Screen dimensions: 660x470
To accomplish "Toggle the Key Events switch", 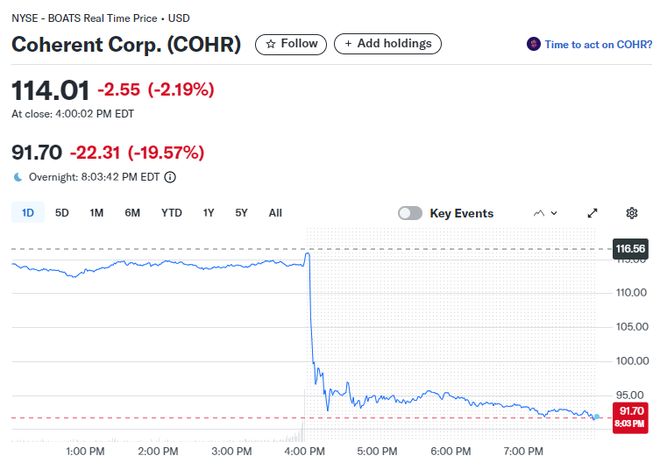I will tap(410, 213).
